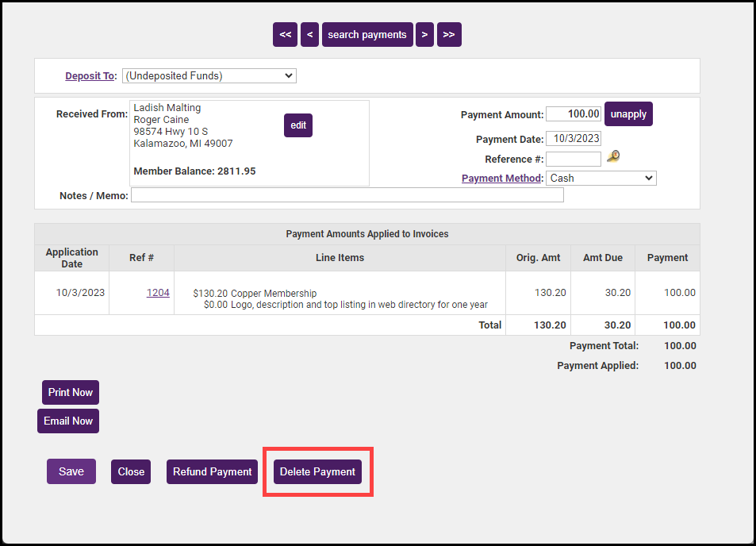756x546 pixels.
Task: Open invoice reference 1204 link
Action: [x=158, y=293]
